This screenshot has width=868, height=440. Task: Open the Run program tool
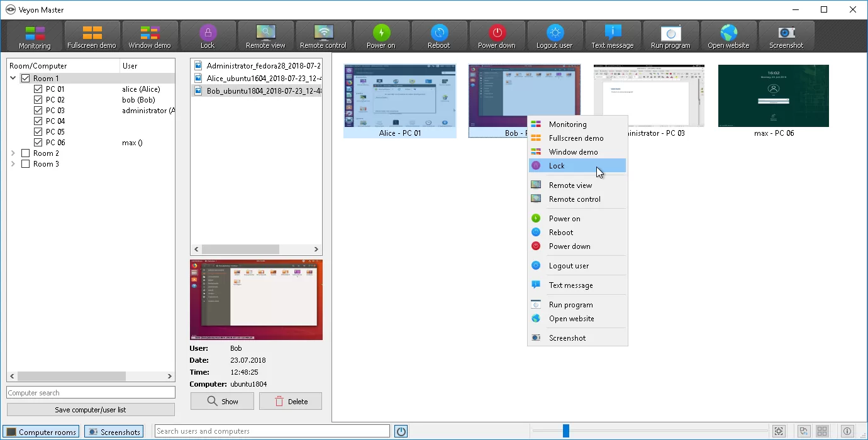(x=670, y=36)
